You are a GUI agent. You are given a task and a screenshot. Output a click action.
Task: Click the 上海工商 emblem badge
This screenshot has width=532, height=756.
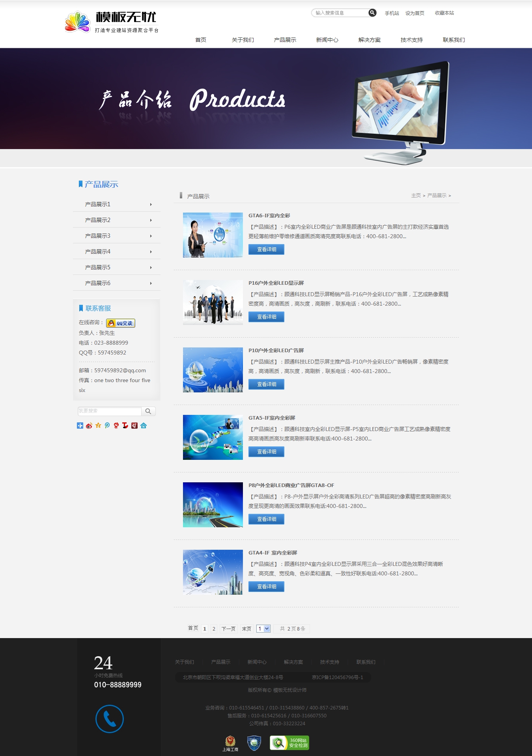click(230, 743)
